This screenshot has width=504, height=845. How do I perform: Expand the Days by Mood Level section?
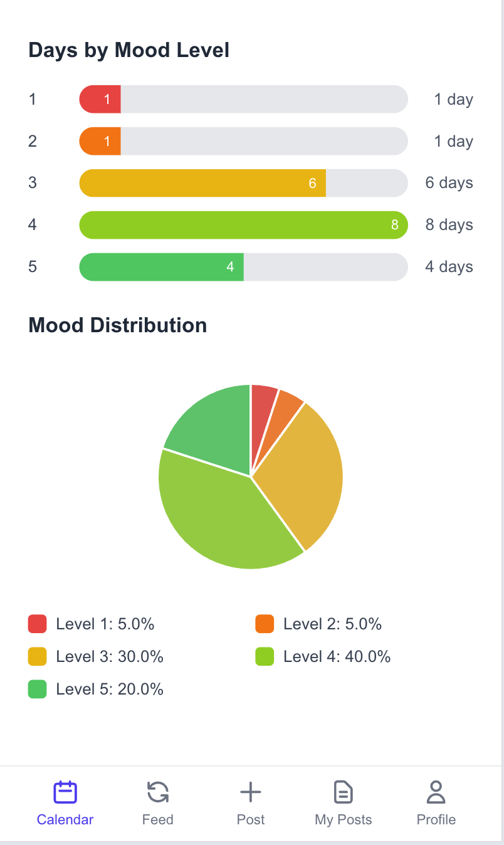pyautogui.click(x=128, y=50)
